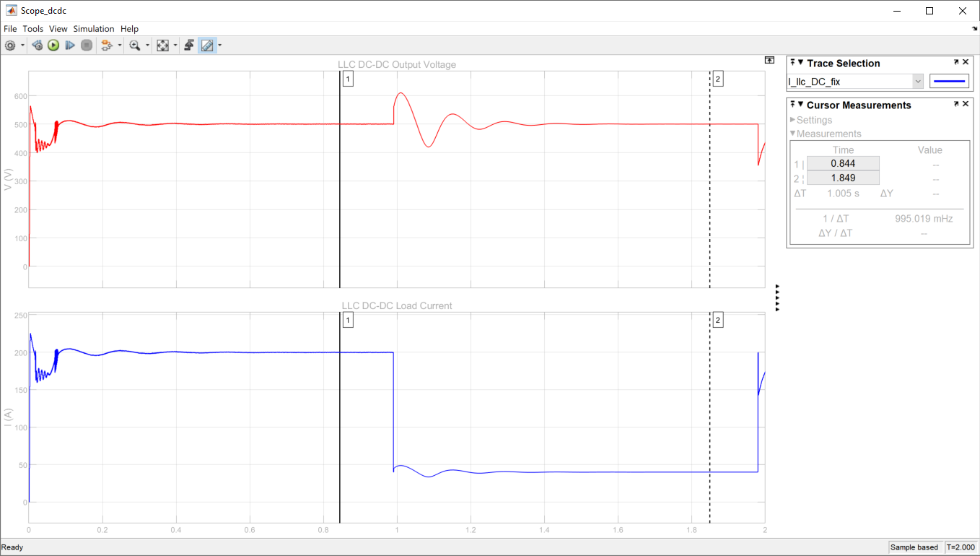The height and width of the screenshot is (556, 980).
Task: Click the side panel collapse handle arrows
Action: (777, 297)
